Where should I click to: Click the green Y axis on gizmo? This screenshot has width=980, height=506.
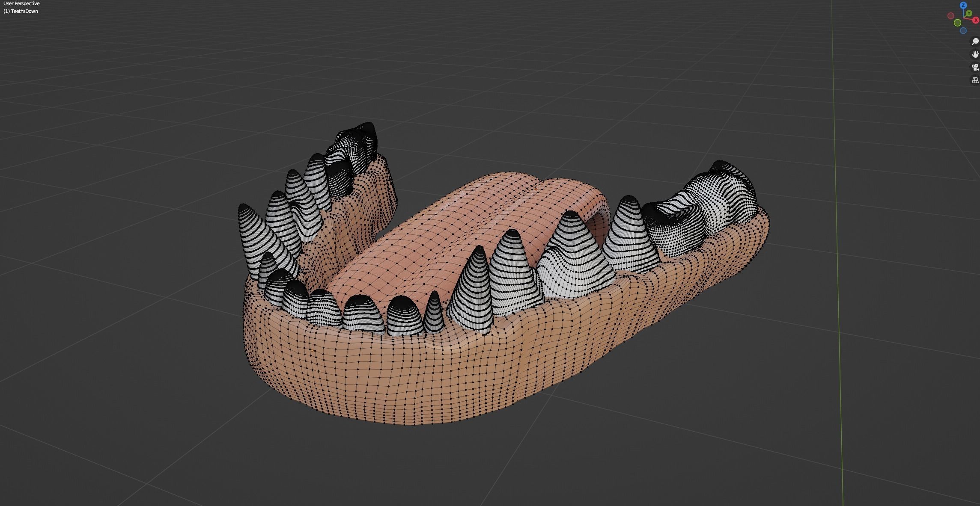point(968,13)
